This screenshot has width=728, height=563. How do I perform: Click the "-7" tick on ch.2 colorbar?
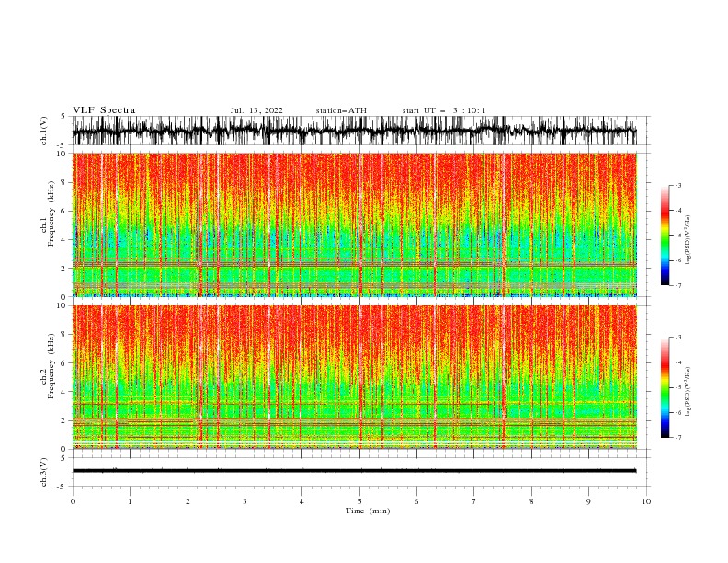pyautogui.click(x=678, y=438)
